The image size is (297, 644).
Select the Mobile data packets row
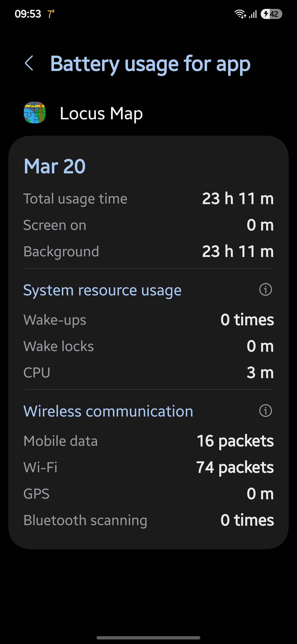pos(148,441)
